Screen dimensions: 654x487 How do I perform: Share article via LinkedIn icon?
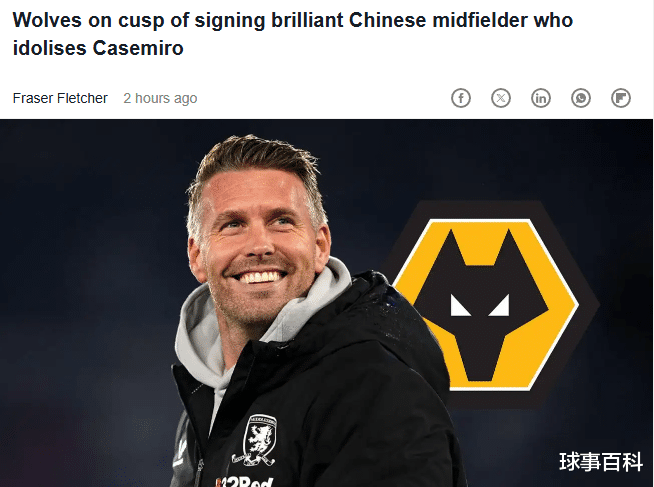tap(541, 98)
